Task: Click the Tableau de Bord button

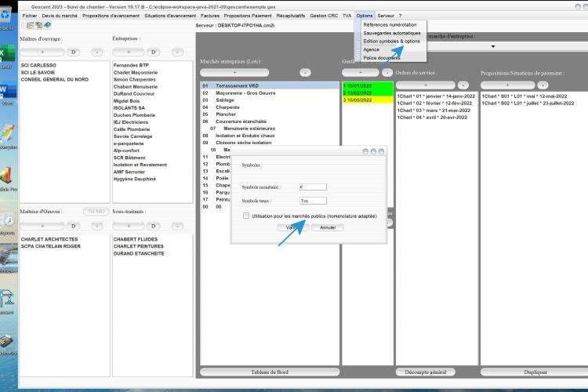Action: (x=270, y=372)
